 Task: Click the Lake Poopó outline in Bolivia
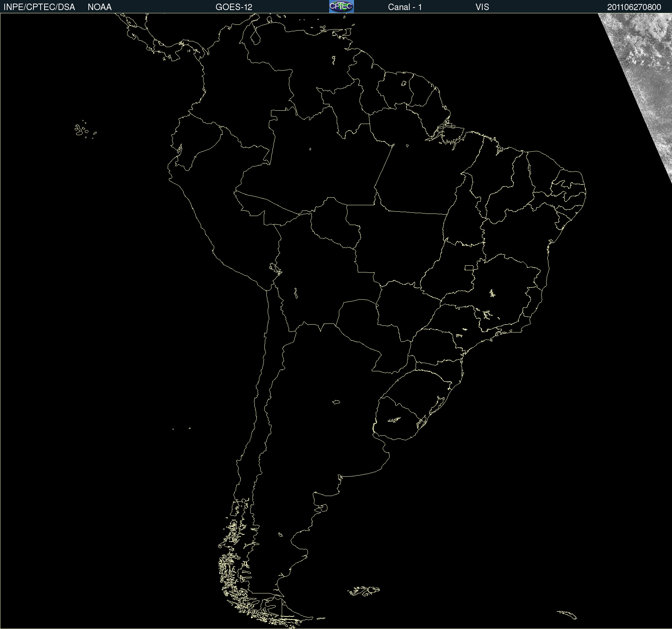[x=296, y=293]
